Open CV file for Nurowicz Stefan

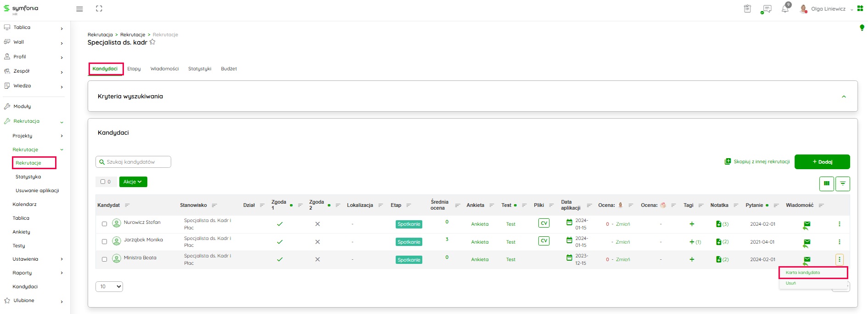(x=543, y=223)
